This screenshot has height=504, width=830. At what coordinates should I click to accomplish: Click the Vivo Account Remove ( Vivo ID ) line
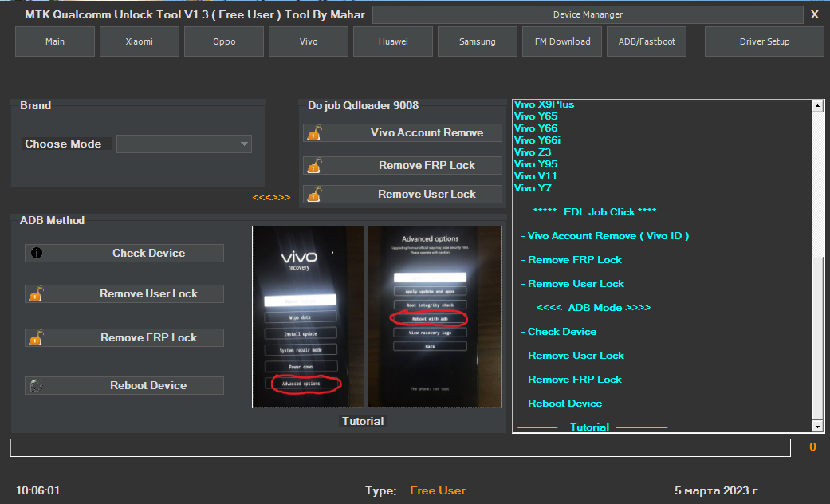click(x=604, y=236)
